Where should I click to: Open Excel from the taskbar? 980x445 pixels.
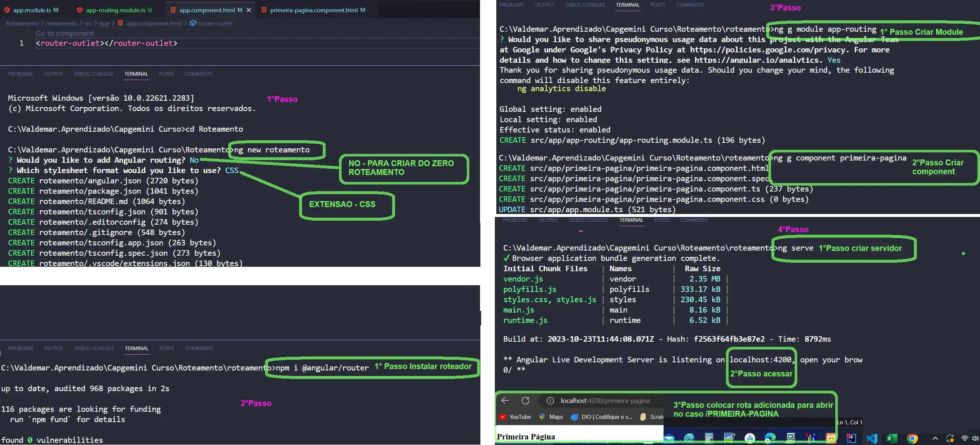(x=892, y=438)
